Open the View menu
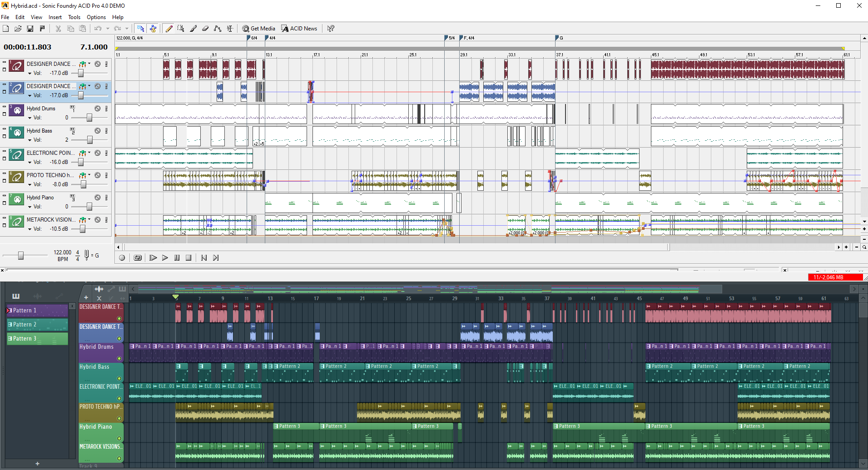 tap(36, 17)
